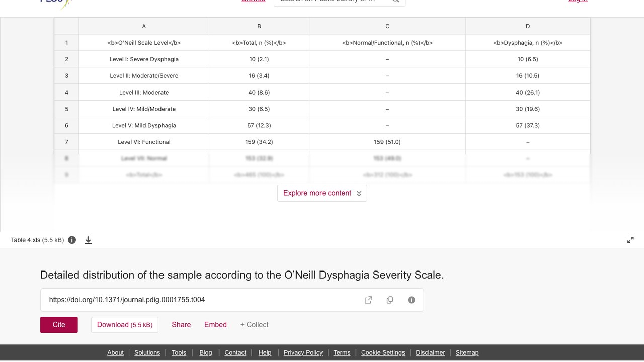Click the search magnifier icon
Screen dimensions: 644x362
[x=396, y=1]
